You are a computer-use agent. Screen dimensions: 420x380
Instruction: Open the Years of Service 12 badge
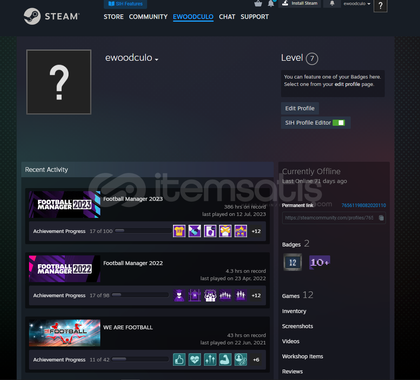coord(292,262)
